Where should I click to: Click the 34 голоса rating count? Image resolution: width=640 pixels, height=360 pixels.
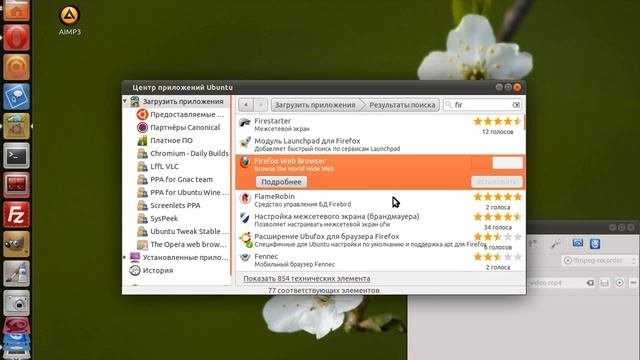coord(498,227)
